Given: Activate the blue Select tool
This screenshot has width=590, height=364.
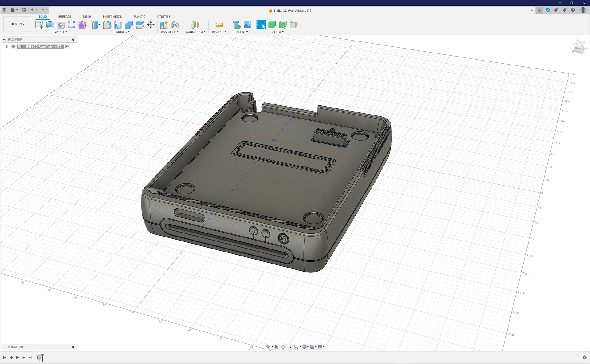Looking at the screenshot, I should pyautogui.click(x=261, y=25).
